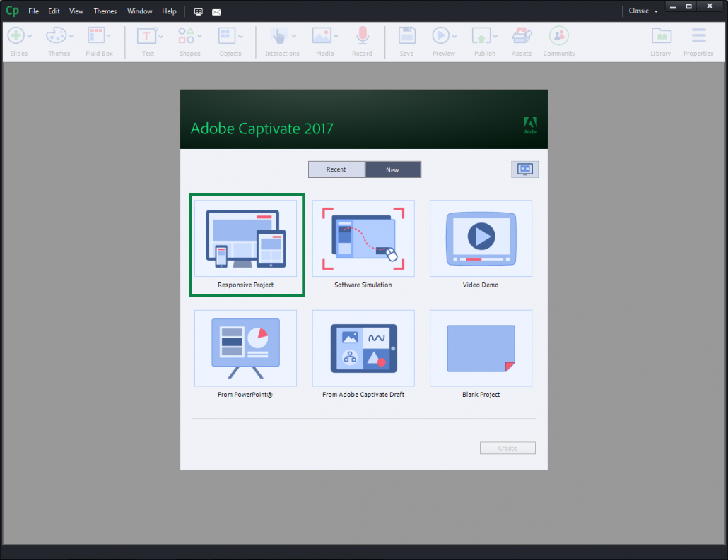Expand the Interactions dropdown arrow
Image resolution: width=728 pixels, height=560 pixels.
pyautogui.click(x=294, y=36)
